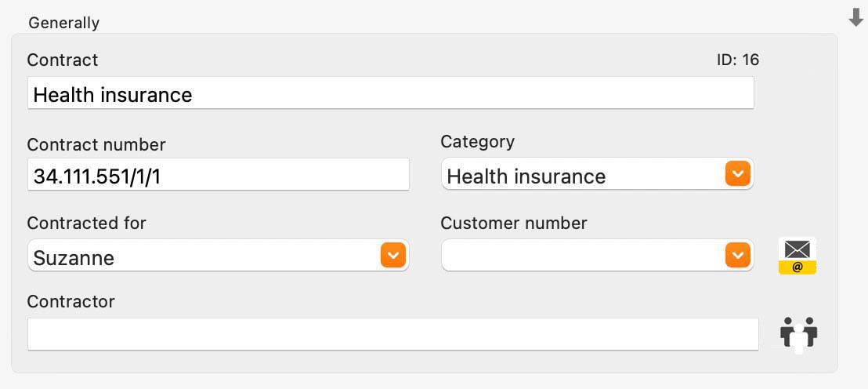
Task: Expand the Category dropdown arrow
Action: point(737,173)
